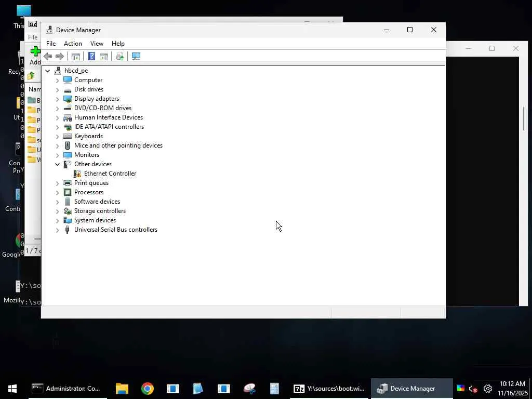Select the Keyboards category icon
The image size is (532, 399).
pos(68,136)
